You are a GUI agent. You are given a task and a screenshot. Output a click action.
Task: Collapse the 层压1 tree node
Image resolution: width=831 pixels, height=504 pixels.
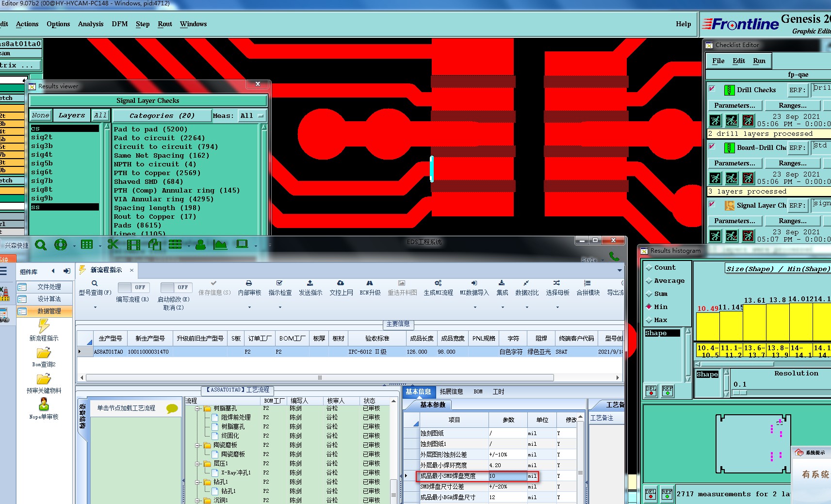(x=198, y=464)
